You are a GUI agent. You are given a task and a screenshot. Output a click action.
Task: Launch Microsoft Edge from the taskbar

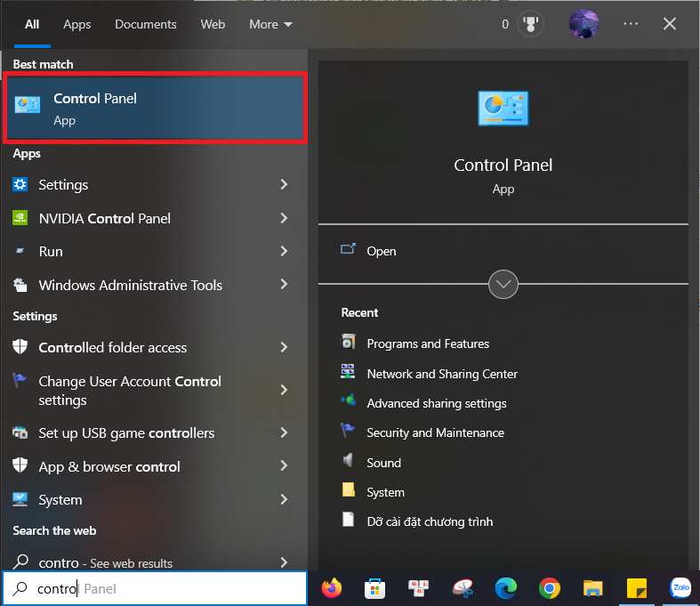(506, 588)
